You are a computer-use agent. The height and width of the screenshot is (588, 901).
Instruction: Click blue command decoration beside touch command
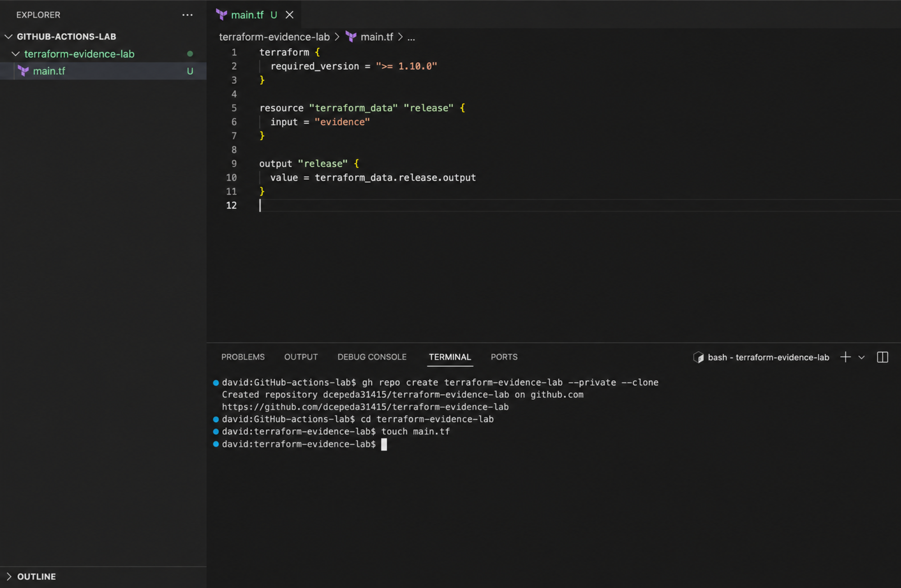(216, 432)
